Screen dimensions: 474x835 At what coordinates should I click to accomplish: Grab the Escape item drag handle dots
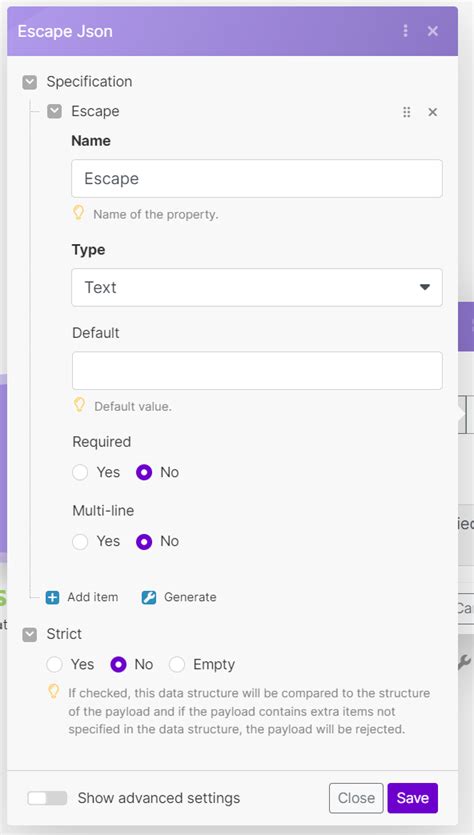tap(406, 112)
